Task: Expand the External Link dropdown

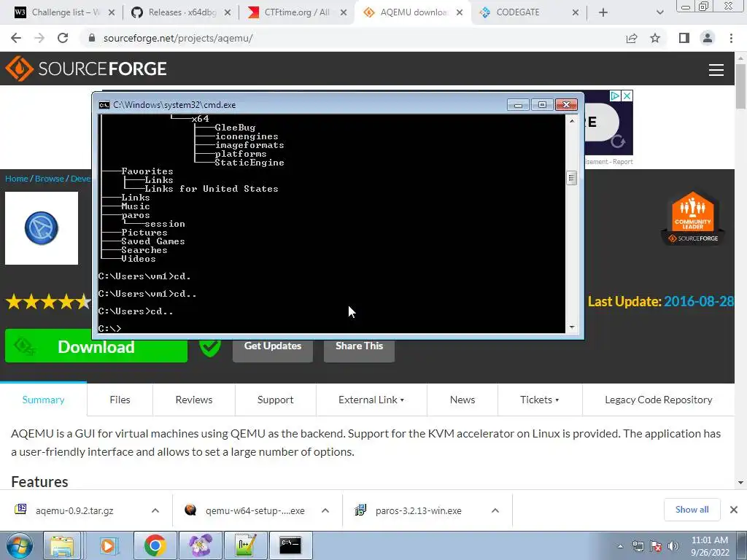Action: pyautogui.click(x=371, y=400)
